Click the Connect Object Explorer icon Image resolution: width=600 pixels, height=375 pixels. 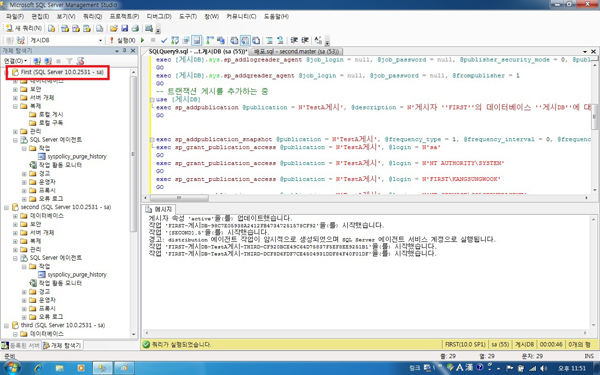37,61
